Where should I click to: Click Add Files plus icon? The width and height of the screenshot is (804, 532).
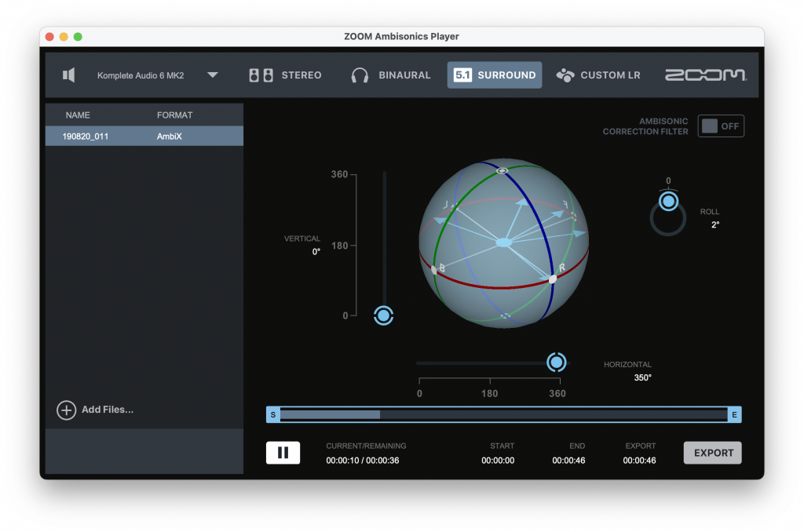[67, 410]
